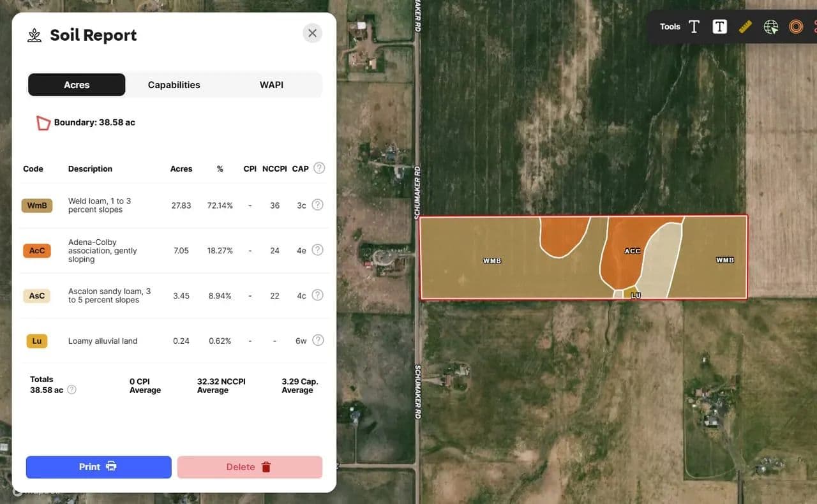Select the Acres tab
The image size is (817, 504).
77,85
